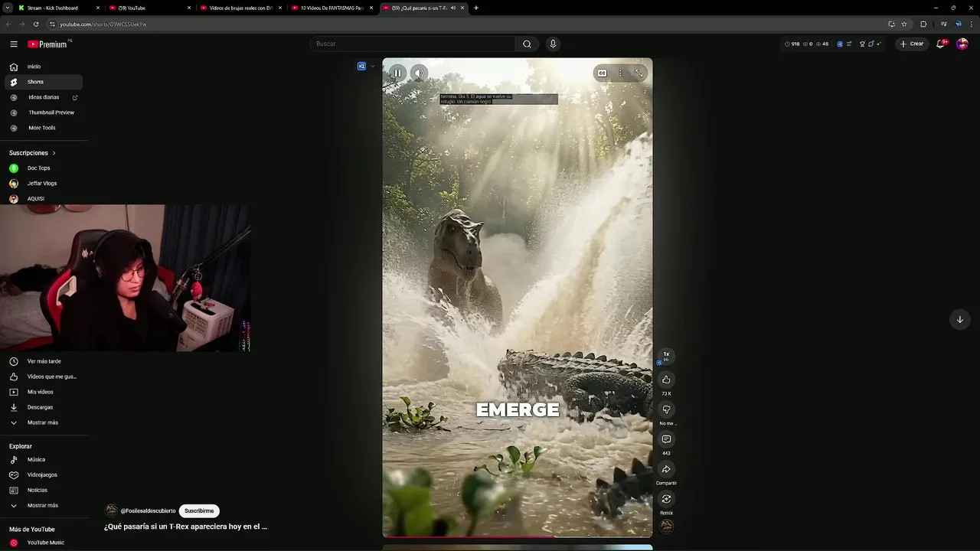980x551 pixels.
Task: Open a new browser tab
Action: [x=476, y=8]
